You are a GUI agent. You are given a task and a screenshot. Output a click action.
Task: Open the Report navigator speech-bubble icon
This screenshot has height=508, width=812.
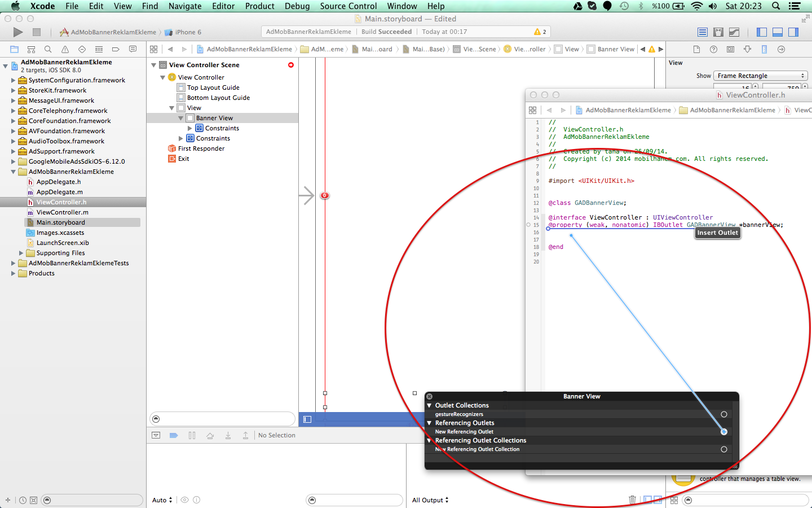tap(133, 49)
